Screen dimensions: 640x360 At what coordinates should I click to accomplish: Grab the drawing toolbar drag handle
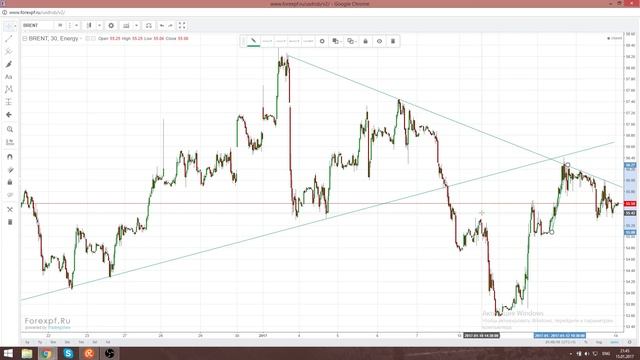(244, 41)
